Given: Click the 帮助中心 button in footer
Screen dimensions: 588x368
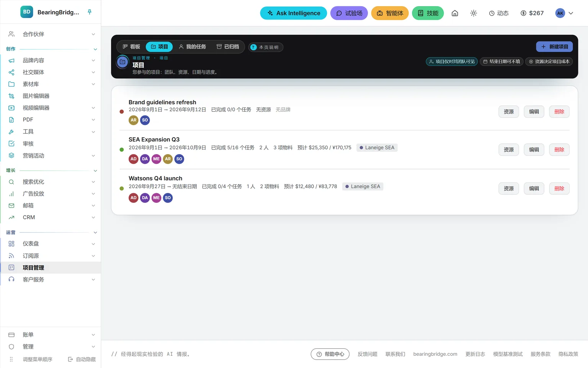Looking at the screenshot, I should click(x=330, y=354).
